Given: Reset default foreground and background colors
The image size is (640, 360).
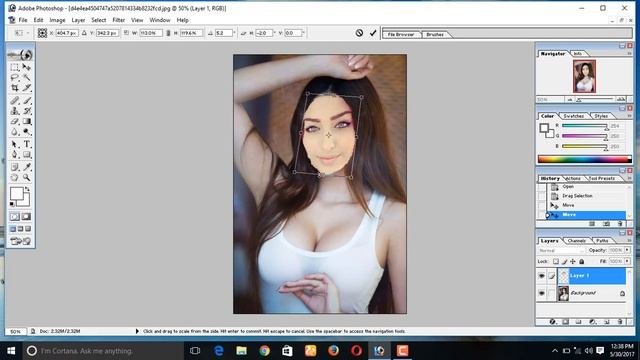Looking at the screenshot, I should point(12,204).
